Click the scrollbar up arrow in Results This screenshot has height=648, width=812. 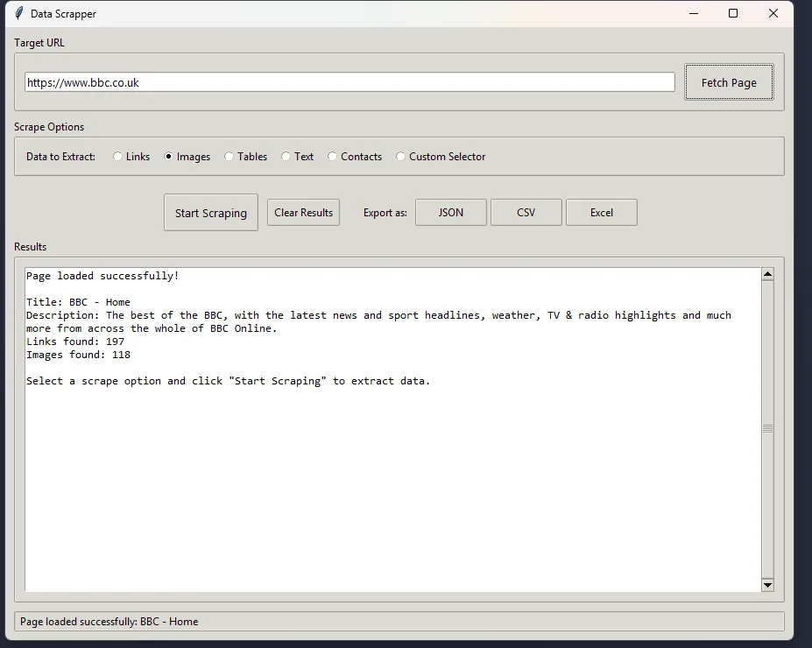[x=768, y=272]
